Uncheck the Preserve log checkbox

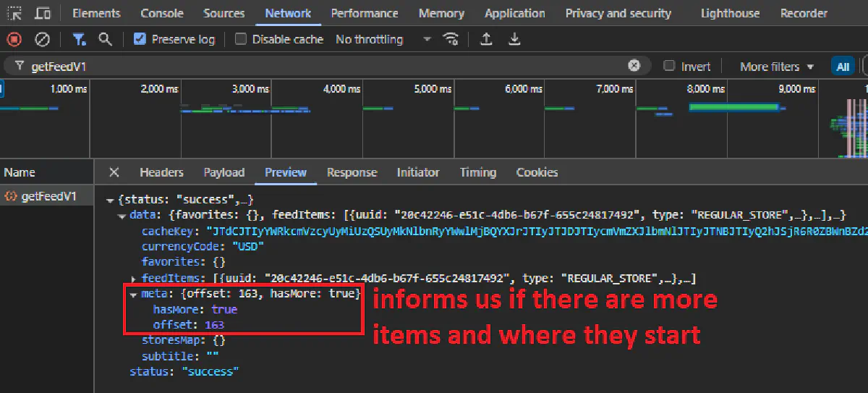pos(140,39)
